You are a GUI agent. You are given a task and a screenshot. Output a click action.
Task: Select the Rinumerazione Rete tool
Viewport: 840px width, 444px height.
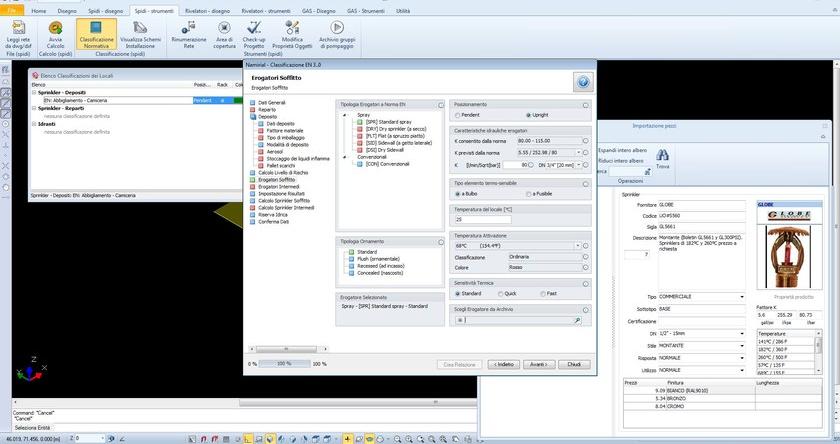[x=189, y=29]
